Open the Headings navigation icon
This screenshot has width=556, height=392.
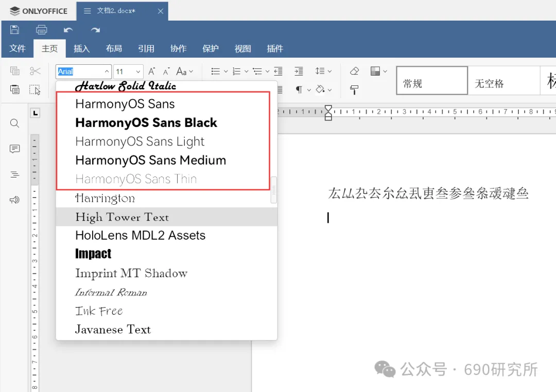pyautogui.click(x=14, y=174)
